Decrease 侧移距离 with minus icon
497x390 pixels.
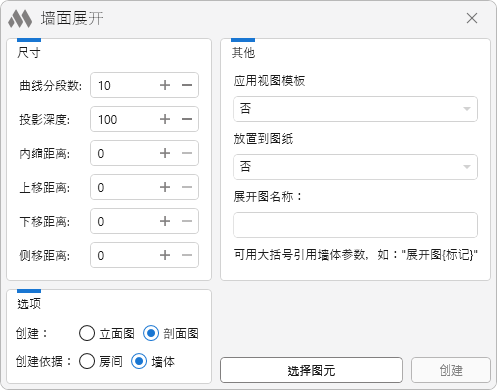click(187, 255)
